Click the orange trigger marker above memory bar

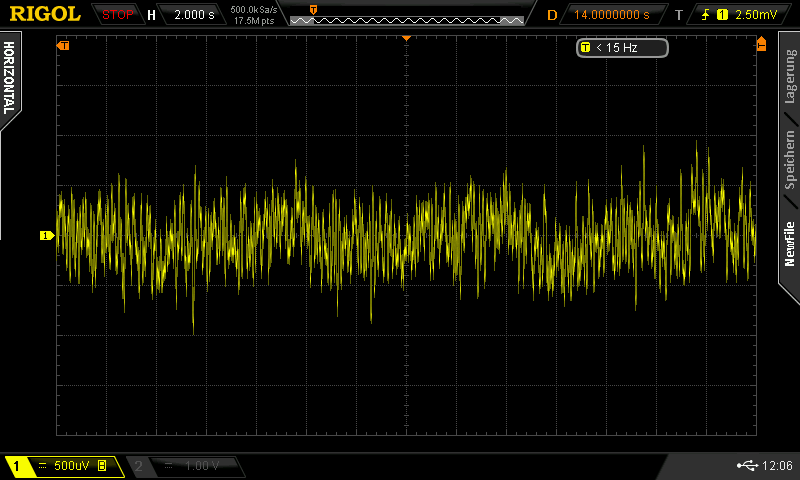pyautogui.click(x=313, y=10)
